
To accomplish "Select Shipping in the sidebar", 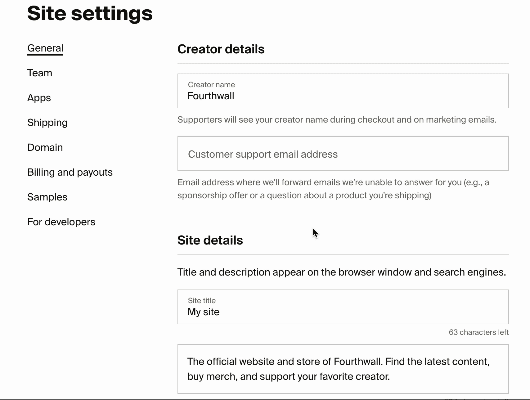I will (x=47, y=123).
